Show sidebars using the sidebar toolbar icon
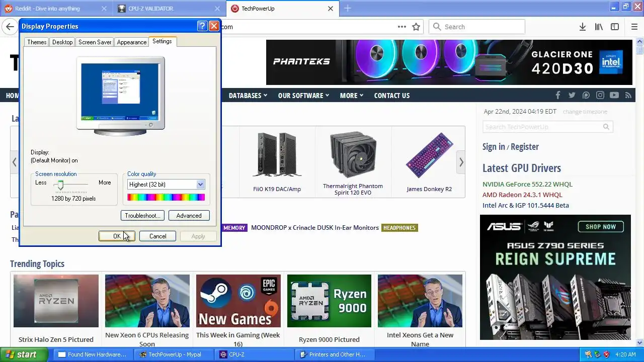This screenshot has width=644, height=362. pos(615,27)
